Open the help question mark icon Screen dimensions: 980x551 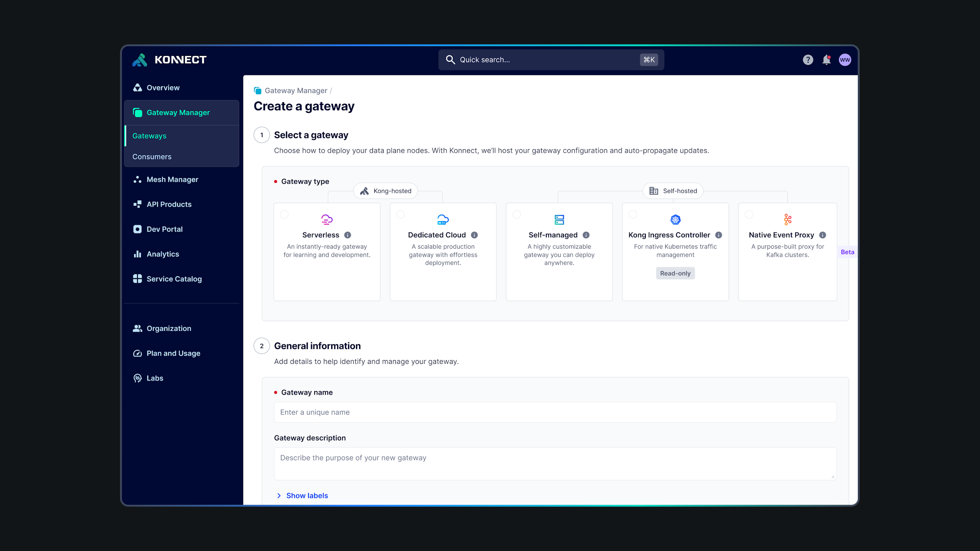coord(808,60)
